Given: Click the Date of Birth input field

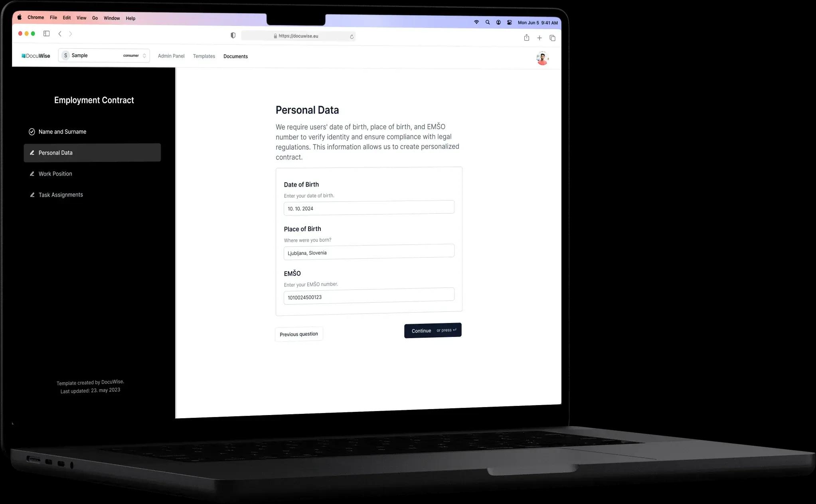Looking at the screenshot, I should [x=369, y=207].
